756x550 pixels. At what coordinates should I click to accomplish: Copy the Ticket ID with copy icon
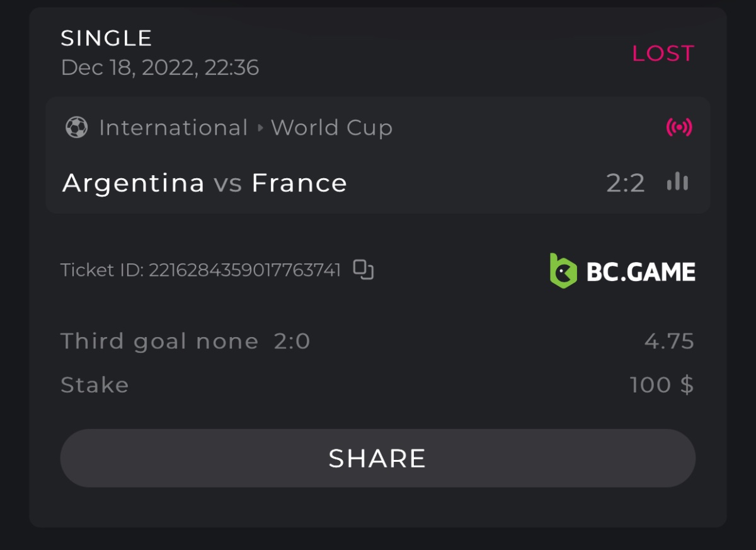coord(364,270)
